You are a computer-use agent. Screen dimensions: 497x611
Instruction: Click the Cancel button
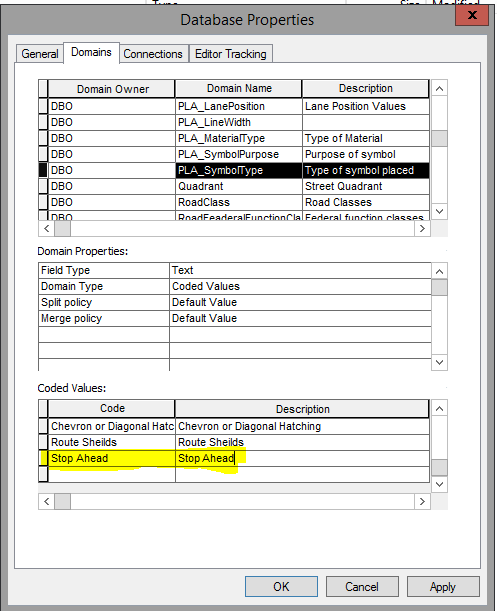pos(362,586)
